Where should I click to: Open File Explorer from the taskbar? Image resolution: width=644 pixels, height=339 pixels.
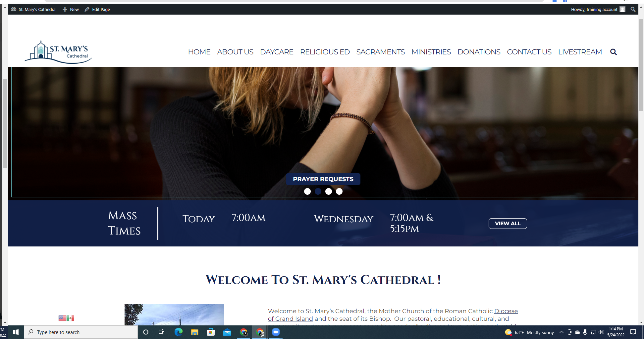[194, 332]
